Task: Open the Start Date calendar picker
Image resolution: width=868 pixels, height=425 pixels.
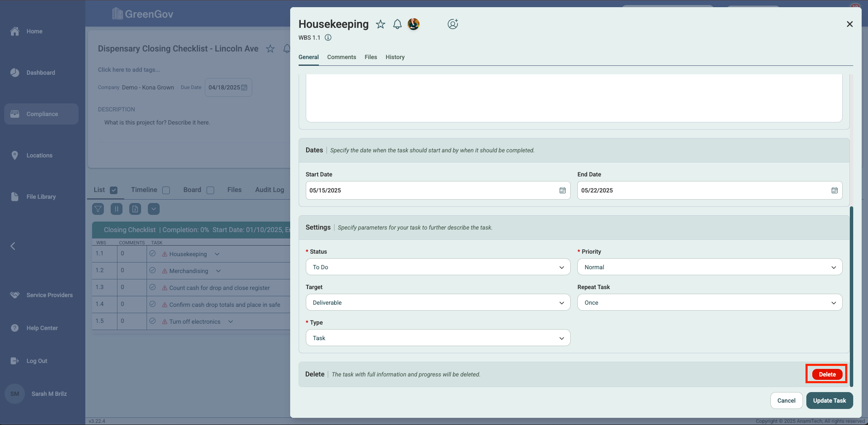Action: pos(562,191)
